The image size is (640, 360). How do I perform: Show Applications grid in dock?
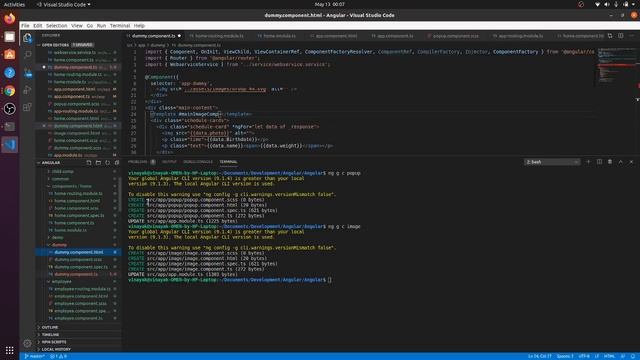(9, 350)
